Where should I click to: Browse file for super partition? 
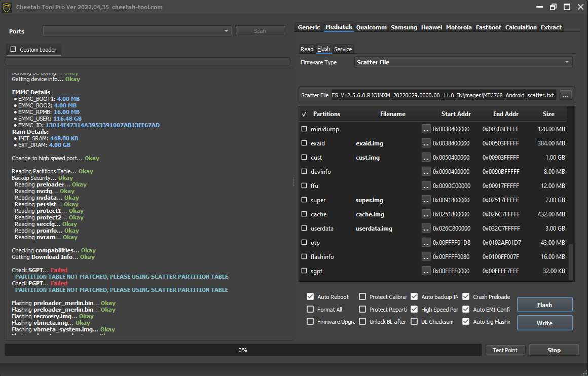point(426,200)
